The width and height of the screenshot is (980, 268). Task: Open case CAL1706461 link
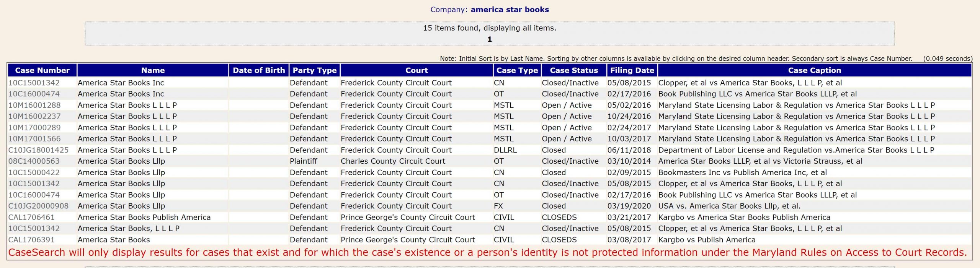click(31, 218)
